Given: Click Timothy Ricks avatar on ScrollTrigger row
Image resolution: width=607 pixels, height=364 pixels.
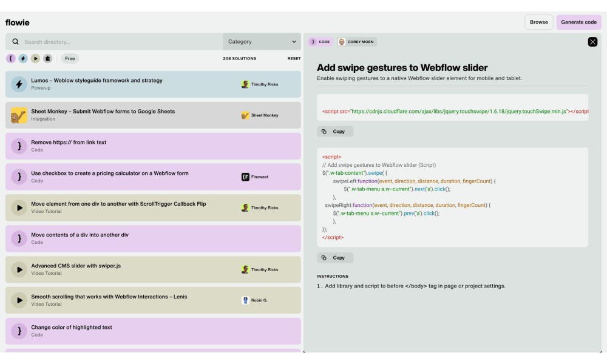Looking at the screenshot, I should (245, 207).
